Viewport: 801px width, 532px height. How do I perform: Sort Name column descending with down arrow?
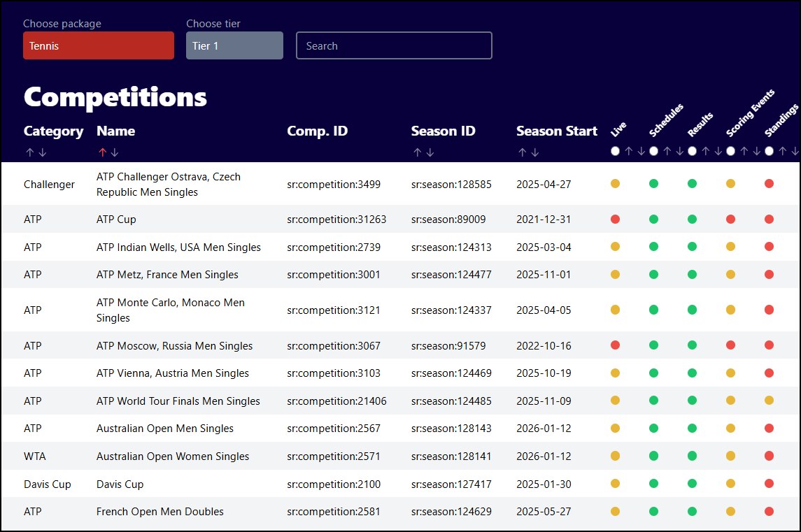115,152
